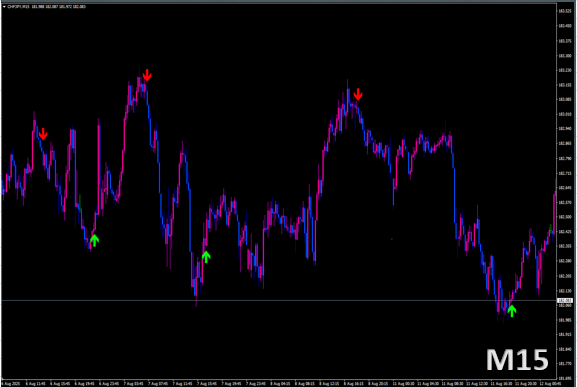Select the red down arrow at the chart's highest peak
The height and width of the screenshot is (387, 577).
tap(147, 75)
